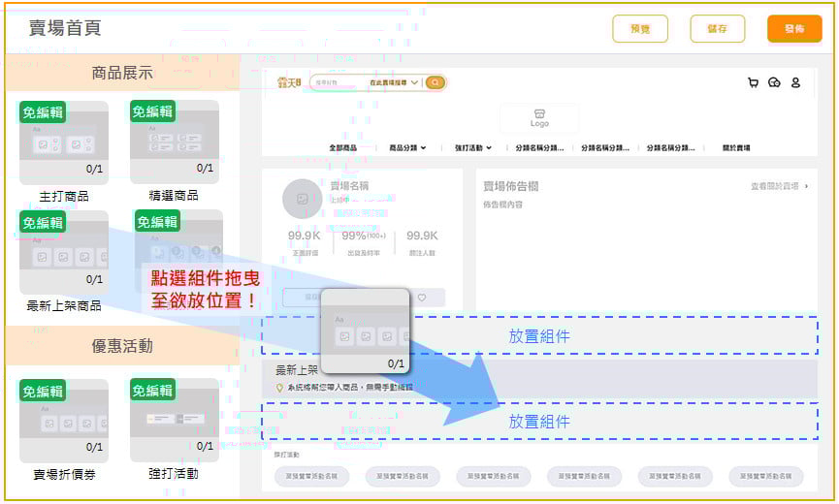The width and height of the screenshot is (839, 504).
Task: Click the heart favorite icon
Action: coord(421,298)
